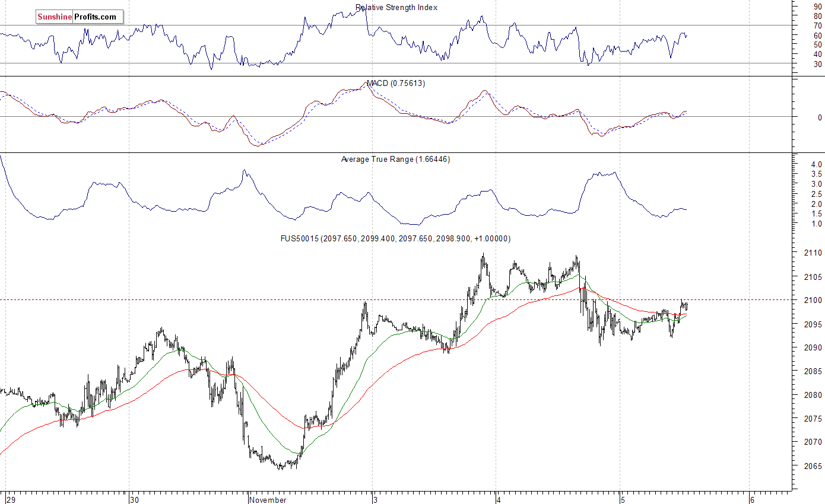
Task: Click the November label on time axis
Action: pos(268,499)
